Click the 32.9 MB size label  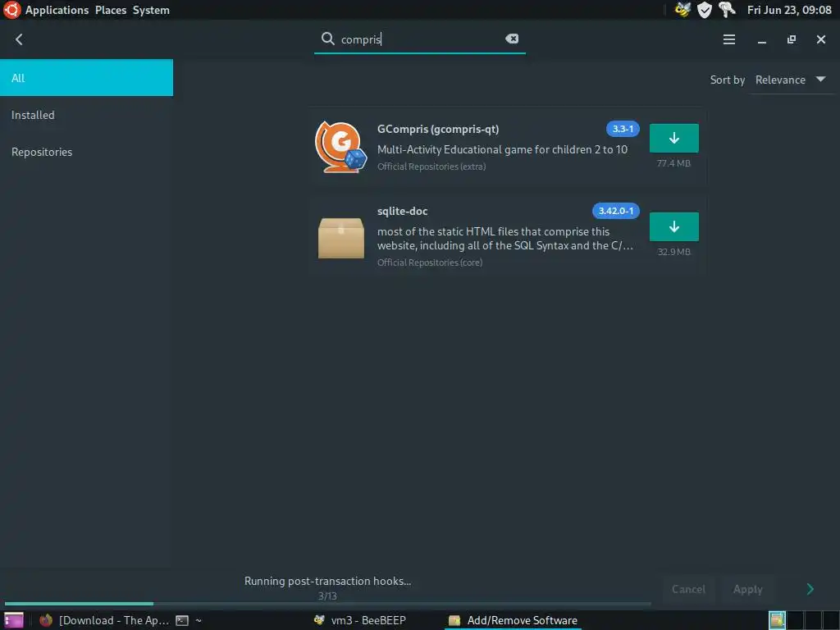(x=674, y=252)
